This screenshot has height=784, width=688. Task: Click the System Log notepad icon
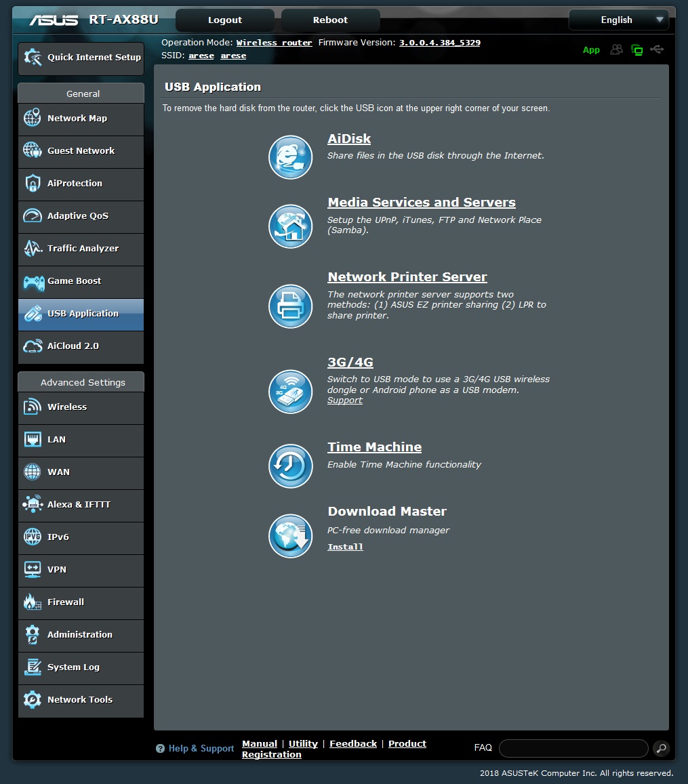[33, 667]
